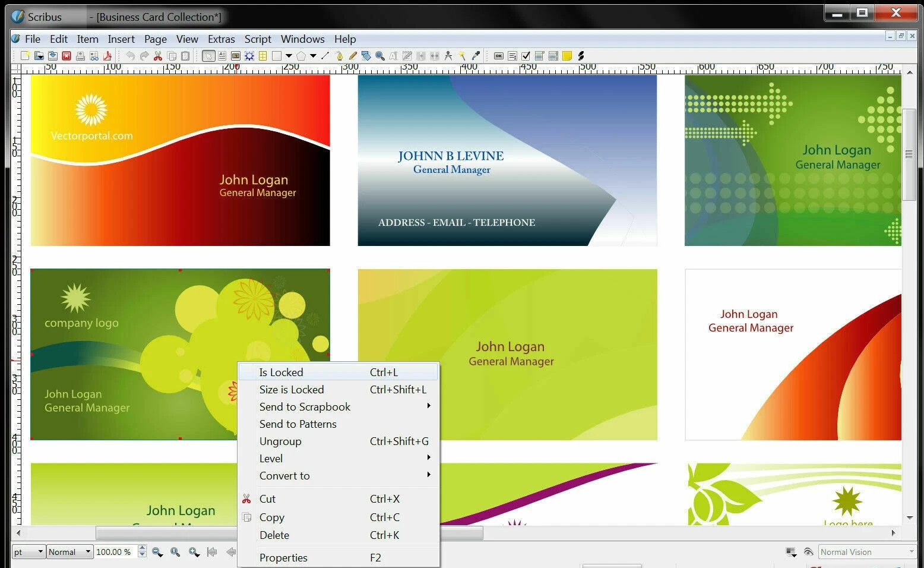Insert a PDF push button (OK icon)

499,56
